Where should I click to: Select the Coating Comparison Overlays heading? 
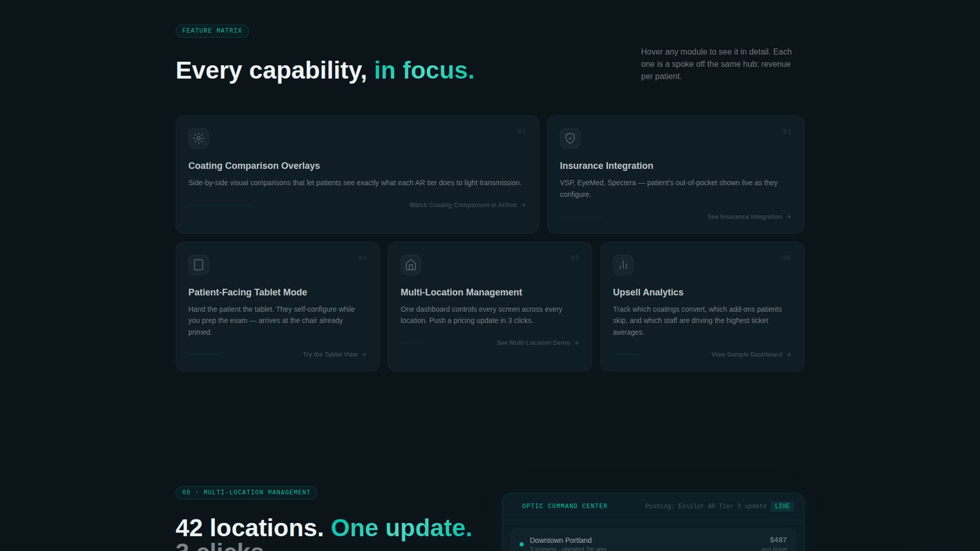[x=254, y=166]
